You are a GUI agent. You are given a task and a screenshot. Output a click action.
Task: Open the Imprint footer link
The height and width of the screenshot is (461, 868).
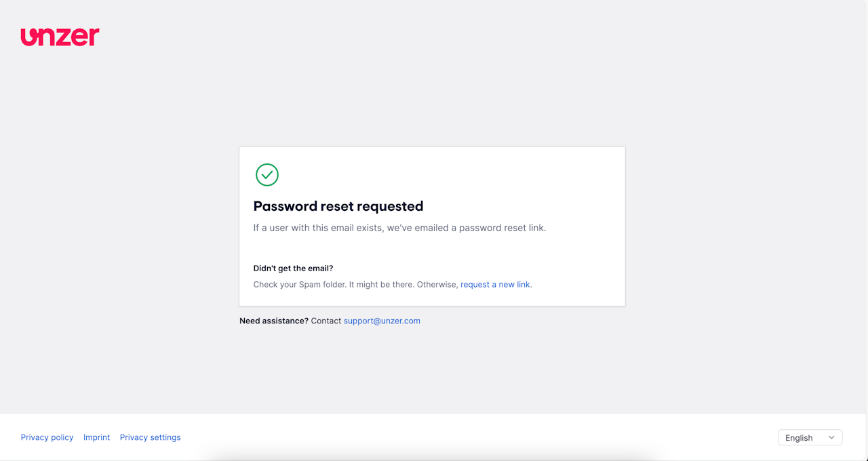[96, 438]
